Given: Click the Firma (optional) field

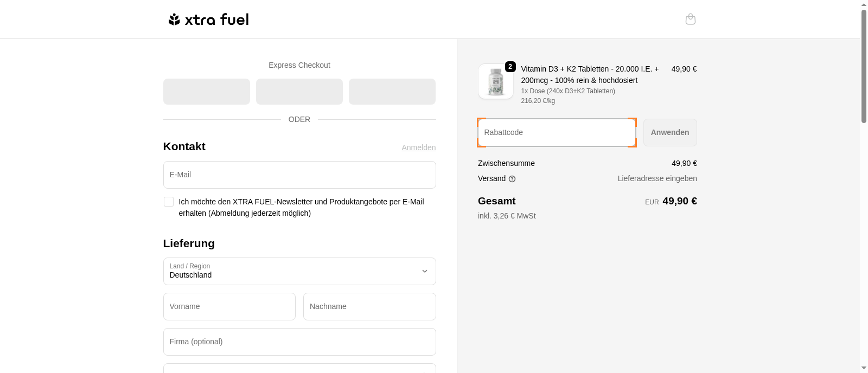Looking at the screenshot, I should (299, 342).
